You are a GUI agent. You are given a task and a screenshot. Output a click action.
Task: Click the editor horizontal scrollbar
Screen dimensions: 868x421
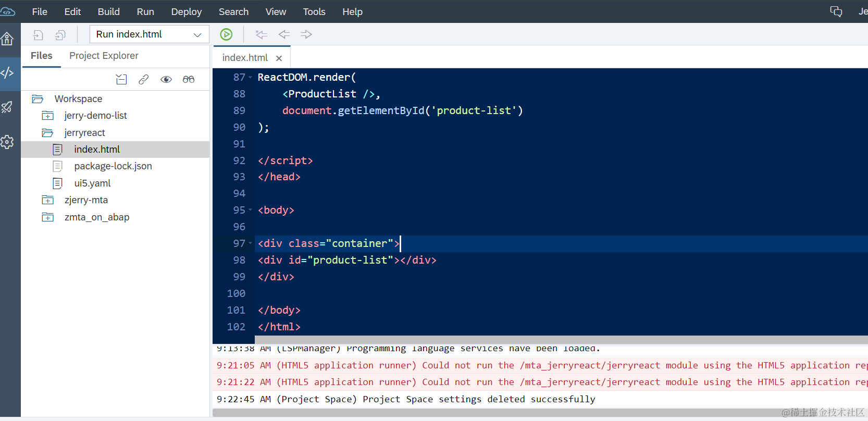[x=561, y=339]
